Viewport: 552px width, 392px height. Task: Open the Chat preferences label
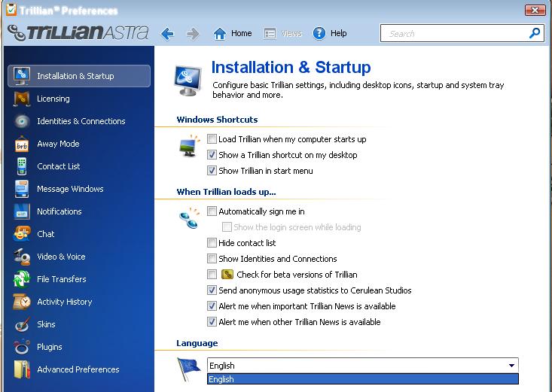[45, 234]
